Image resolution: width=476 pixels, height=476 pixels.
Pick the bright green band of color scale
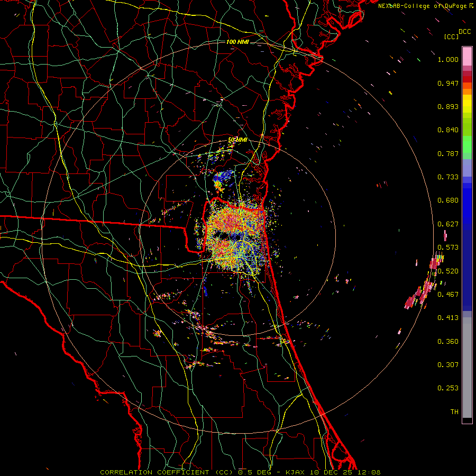coord(467,144)
